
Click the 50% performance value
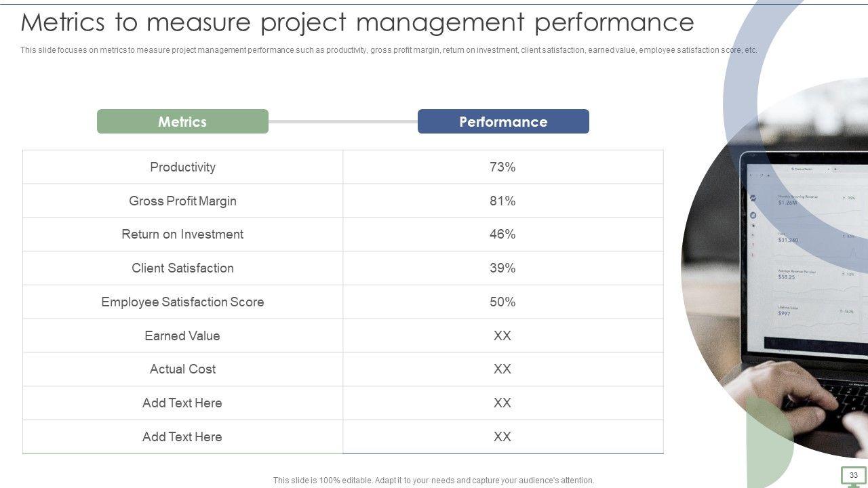pos(502,302)
